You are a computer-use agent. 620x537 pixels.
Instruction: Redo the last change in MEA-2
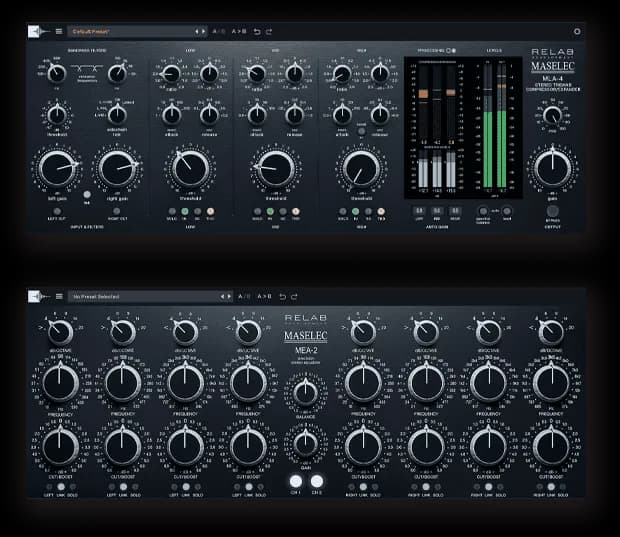point(295,296)
